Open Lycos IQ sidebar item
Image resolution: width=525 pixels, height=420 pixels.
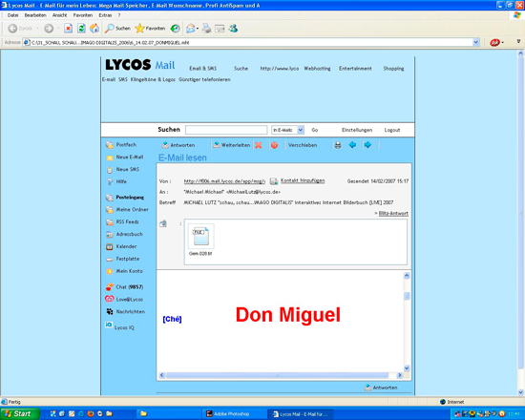(119, 326)
